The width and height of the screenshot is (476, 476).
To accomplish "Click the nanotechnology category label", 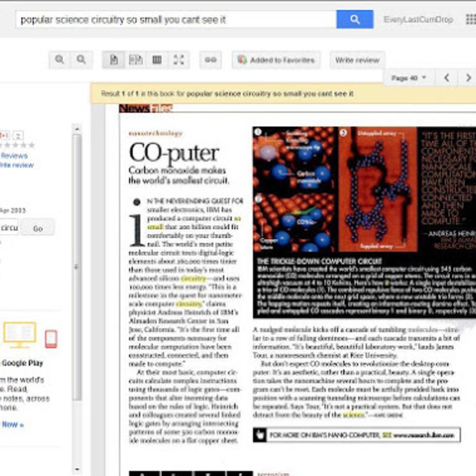I will (x=155, y=133).
